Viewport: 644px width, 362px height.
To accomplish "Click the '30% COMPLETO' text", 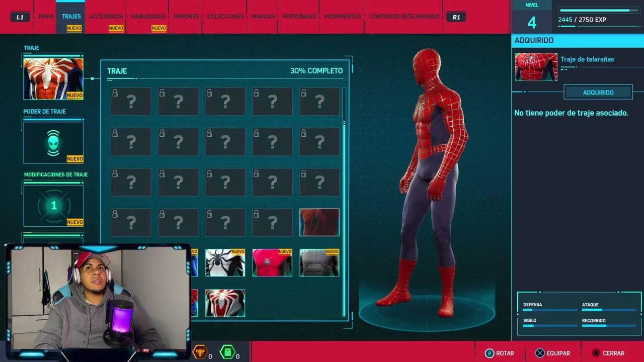I will (x=316, y=71).
